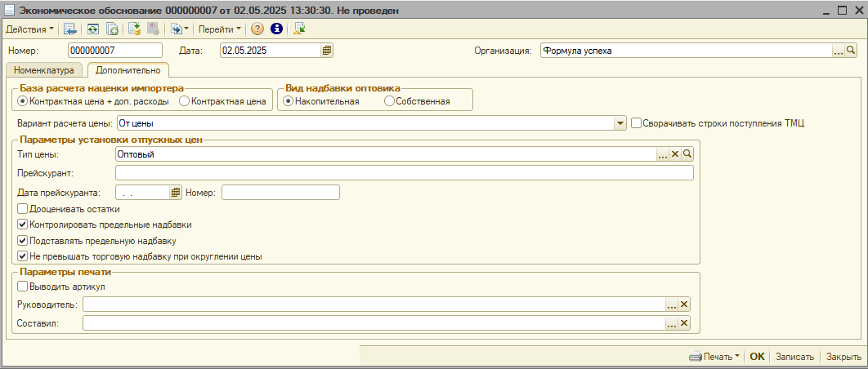The width and height of the screenshot is (868, 369).
Task: Click the help question mark icon
Action: pos(257,29)
